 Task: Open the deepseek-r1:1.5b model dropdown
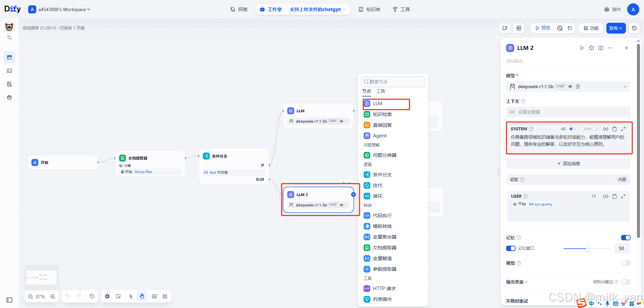568,86
